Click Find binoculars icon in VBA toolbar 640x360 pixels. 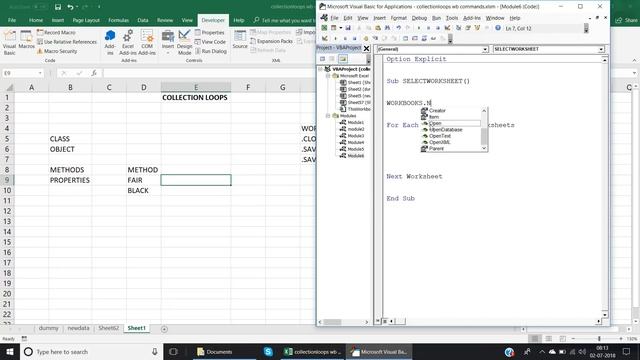click(387, 28)
